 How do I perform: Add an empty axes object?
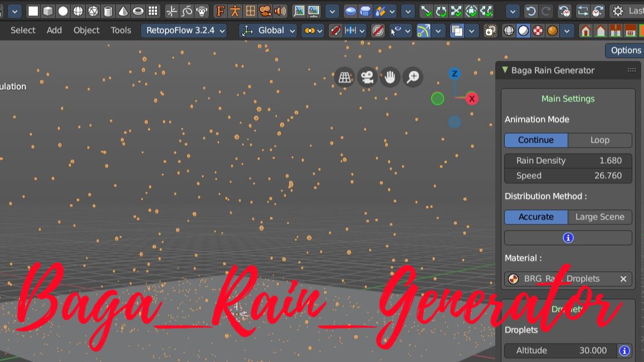pos(172,11)
